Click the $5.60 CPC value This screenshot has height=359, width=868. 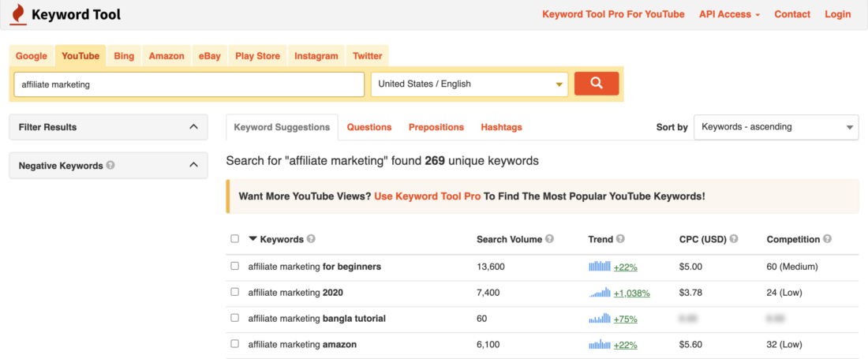point(690,345)
